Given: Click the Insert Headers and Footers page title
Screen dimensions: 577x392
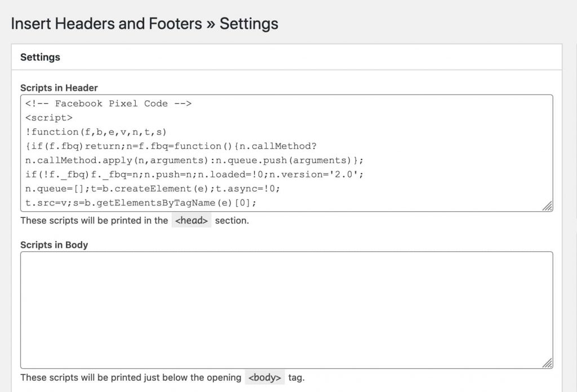Looking at the screenshot, I should [x=144, y=24].
